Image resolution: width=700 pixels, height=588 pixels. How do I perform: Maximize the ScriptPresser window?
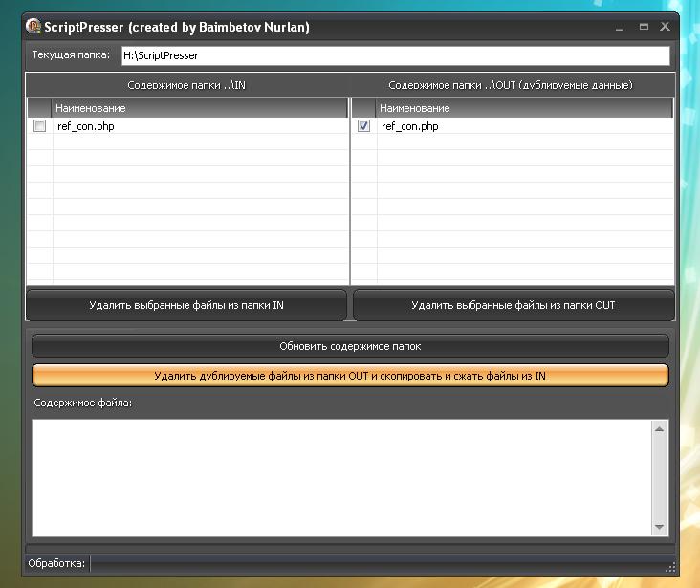(x=644, y=27)
